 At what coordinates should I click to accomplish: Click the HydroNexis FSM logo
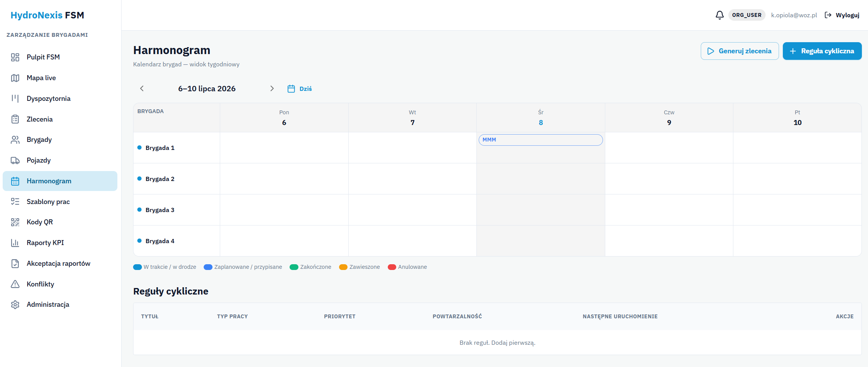(x=47, y=15)
